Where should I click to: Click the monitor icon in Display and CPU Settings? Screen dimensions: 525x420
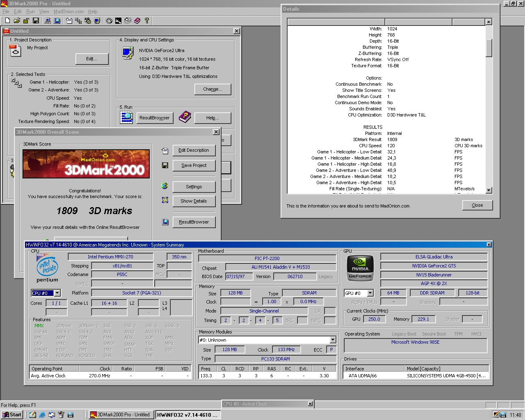click(128, 53)
